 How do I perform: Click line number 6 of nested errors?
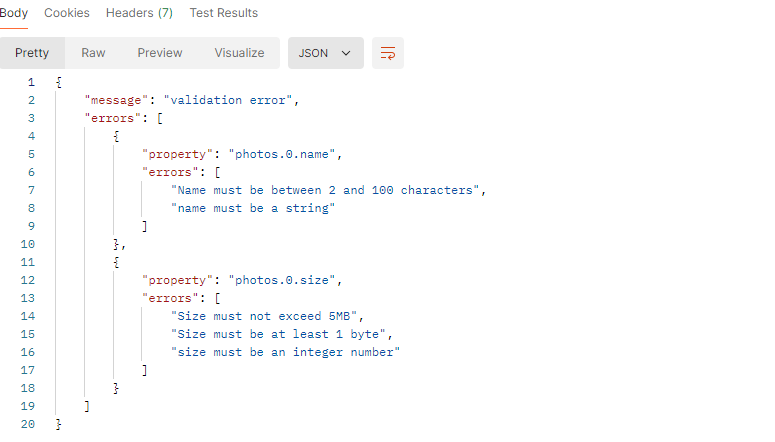click(31, 172)
